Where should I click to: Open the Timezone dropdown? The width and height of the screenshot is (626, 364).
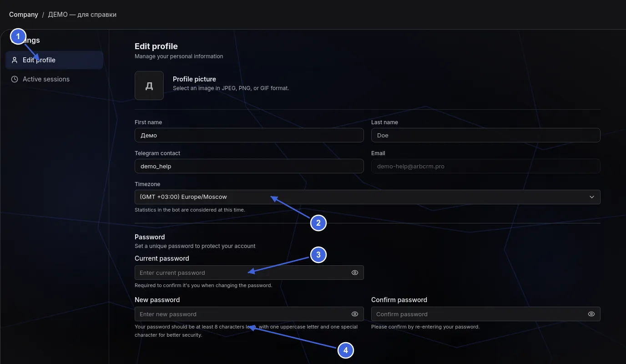[368, 197]
